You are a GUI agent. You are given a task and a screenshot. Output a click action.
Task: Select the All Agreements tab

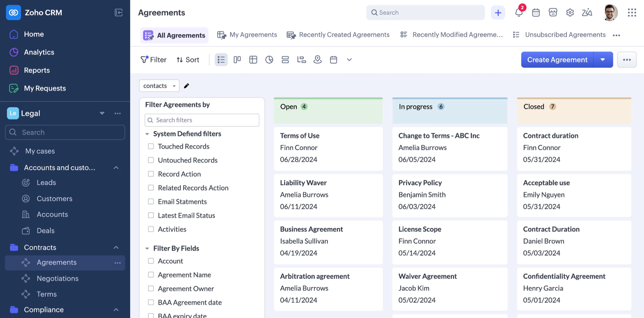pos(174,35)
